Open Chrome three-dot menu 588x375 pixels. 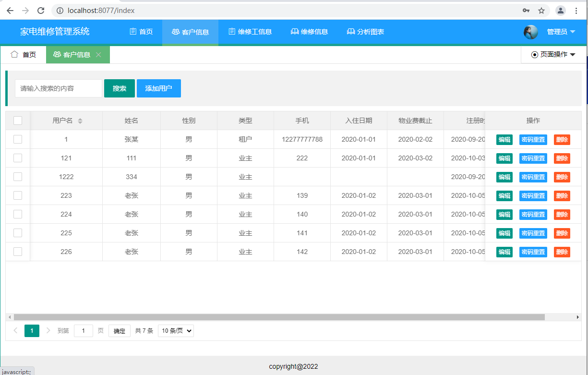point(576,11)
